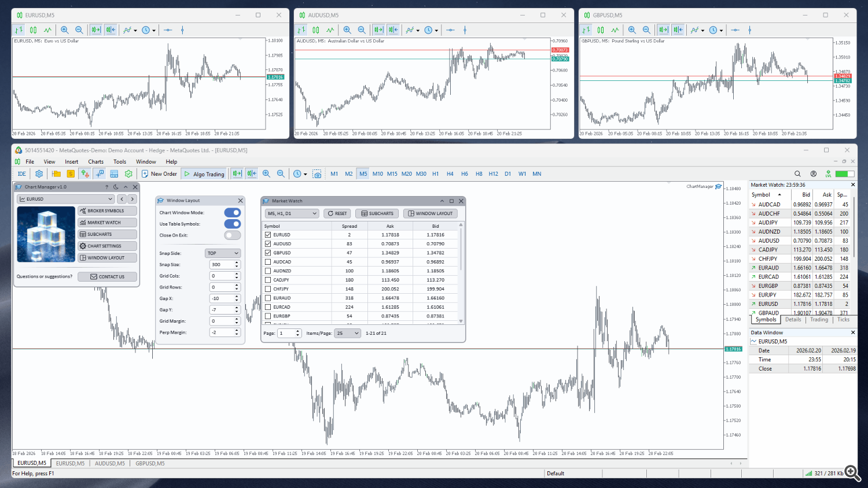868x488 pixels.
Task: Check the CADJPY checkbox in Market Watch table
Action: coord(268,280)
